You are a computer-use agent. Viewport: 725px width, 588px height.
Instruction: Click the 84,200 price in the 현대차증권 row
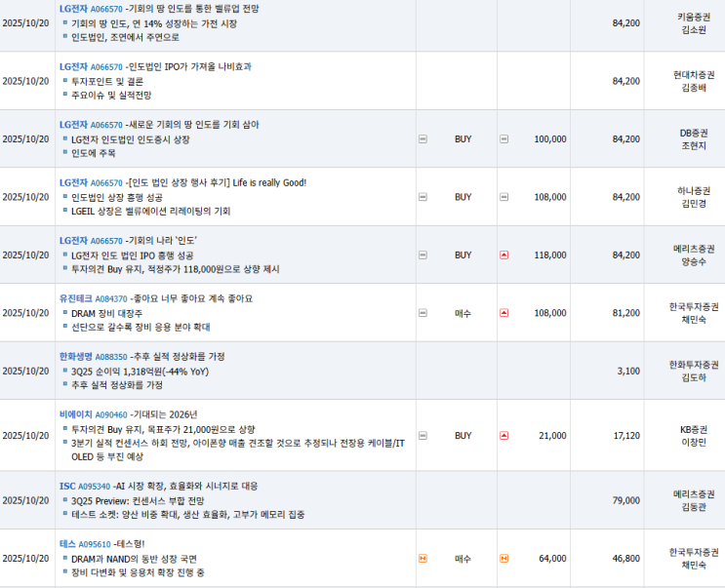625,81
